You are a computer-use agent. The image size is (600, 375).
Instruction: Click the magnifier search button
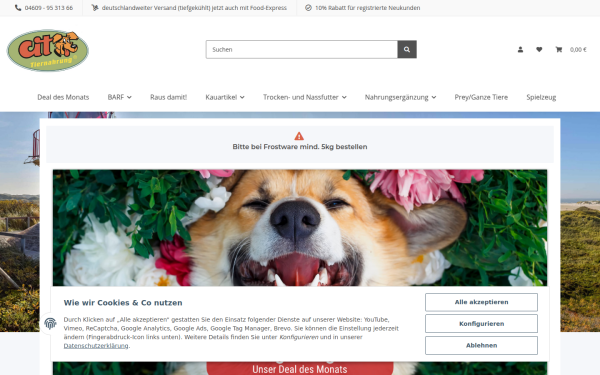click(x=407, y=49)
